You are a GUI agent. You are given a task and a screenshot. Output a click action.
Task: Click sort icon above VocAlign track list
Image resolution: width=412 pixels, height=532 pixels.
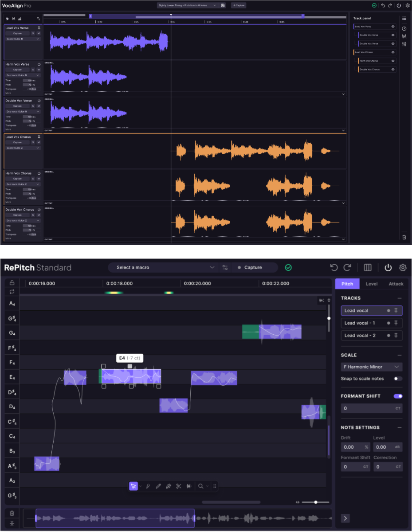39,19
